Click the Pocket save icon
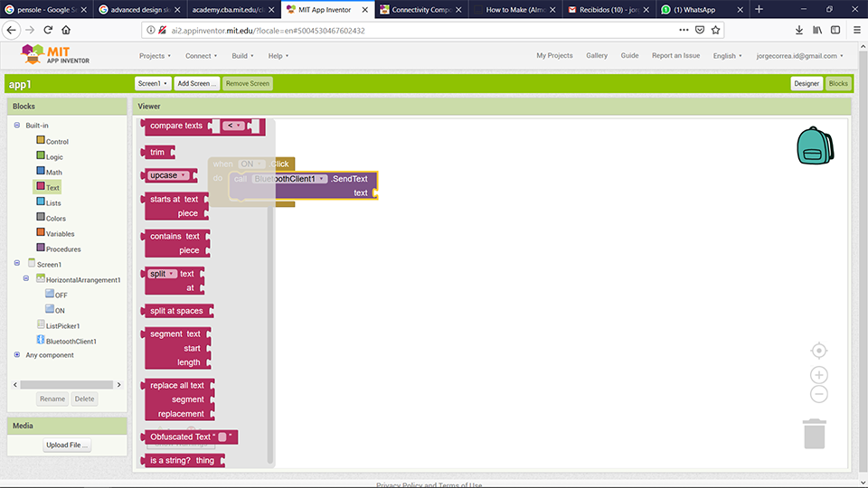868x488 pixels. coord(700,30)
